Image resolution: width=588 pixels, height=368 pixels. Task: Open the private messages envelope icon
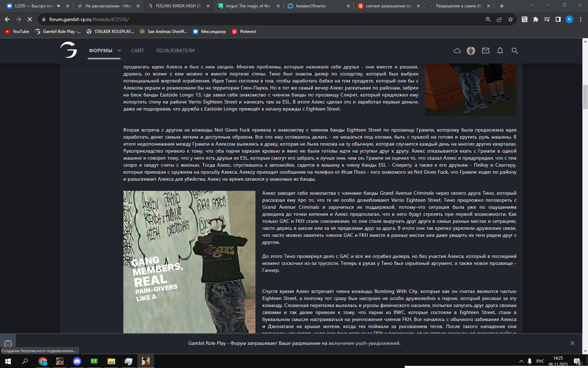(485, 51)
